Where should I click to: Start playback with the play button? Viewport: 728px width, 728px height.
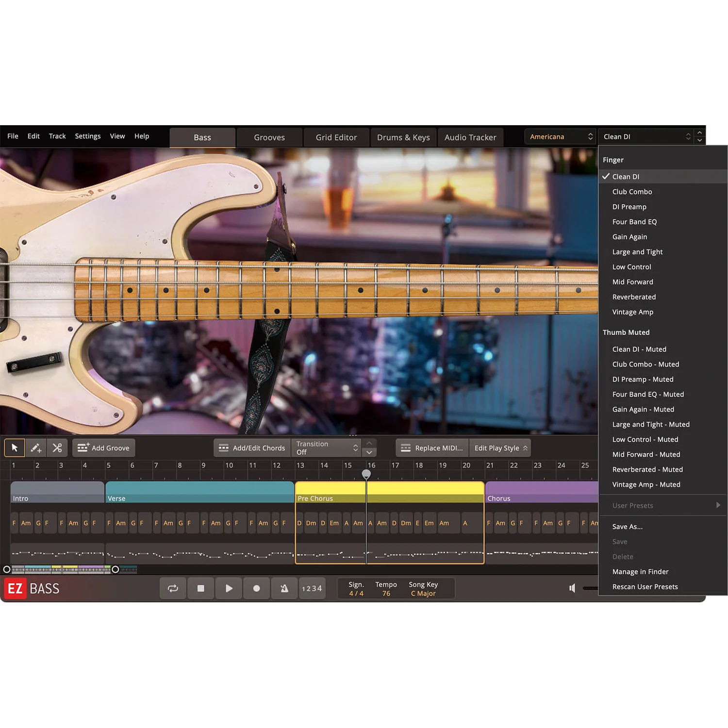coord(229,588)
